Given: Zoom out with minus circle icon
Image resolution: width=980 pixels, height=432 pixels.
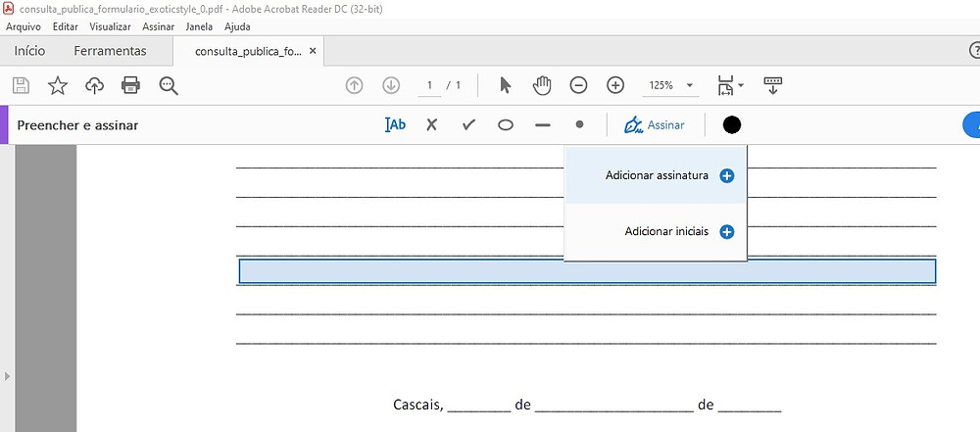Looking at the screenshot, I should (x=579, y=85).
